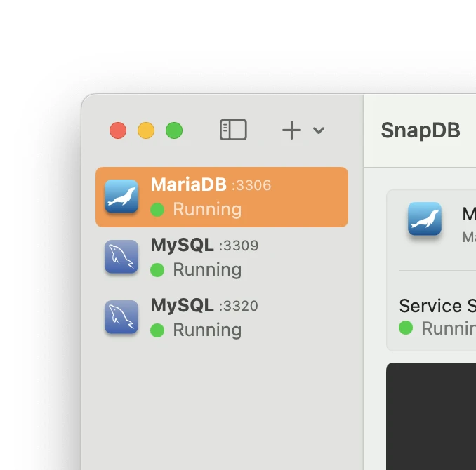Viewport: 476px width, 470px height.
Task: Click the MySQL :3309 dolphin icon
Action: pyautogui.click(x=121, y=257)
